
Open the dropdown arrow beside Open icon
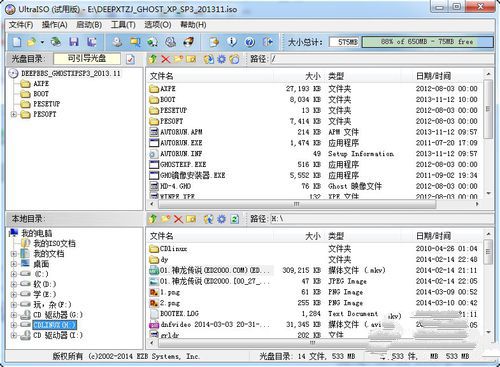(x=42, y=42)
